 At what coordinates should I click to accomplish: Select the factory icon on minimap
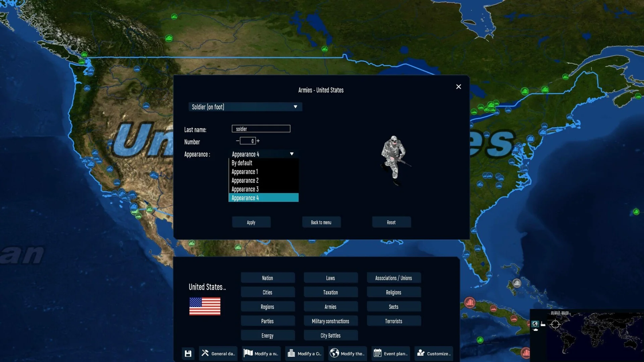pos(543,324)
